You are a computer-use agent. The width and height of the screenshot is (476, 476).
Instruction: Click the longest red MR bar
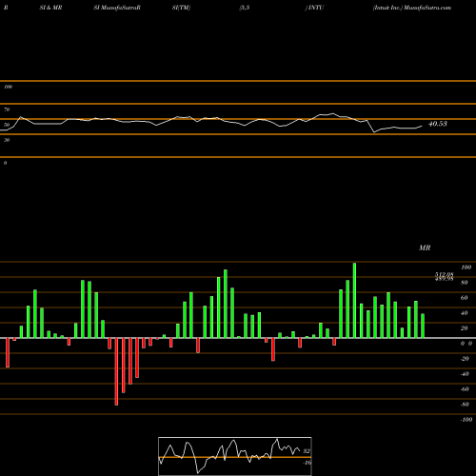click(116, 371)
